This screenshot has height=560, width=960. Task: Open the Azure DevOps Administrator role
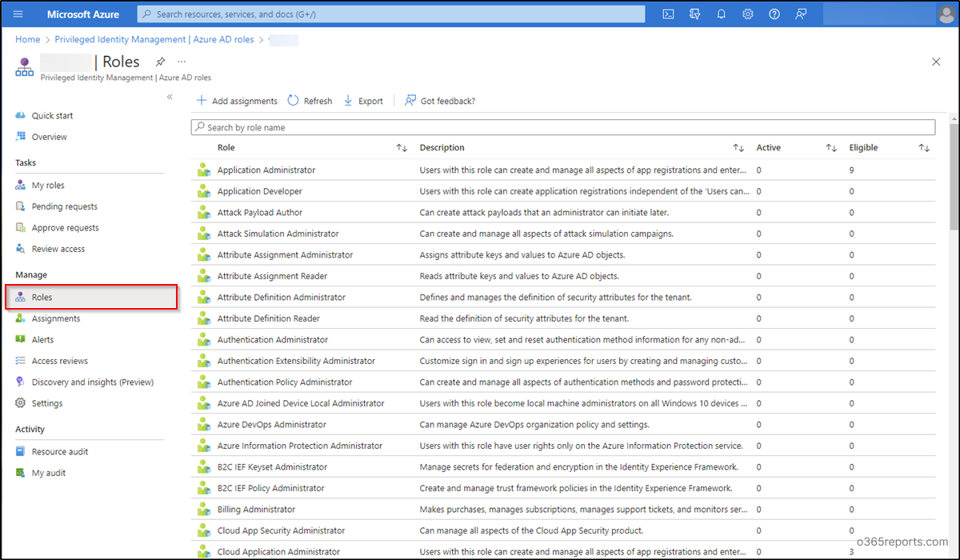(272, 424)
